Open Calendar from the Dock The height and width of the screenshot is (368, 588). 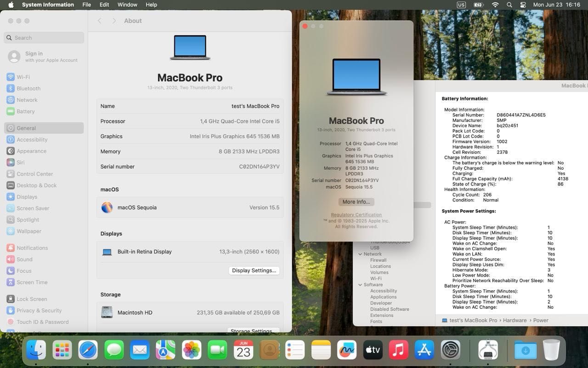[x=243, y=350]
